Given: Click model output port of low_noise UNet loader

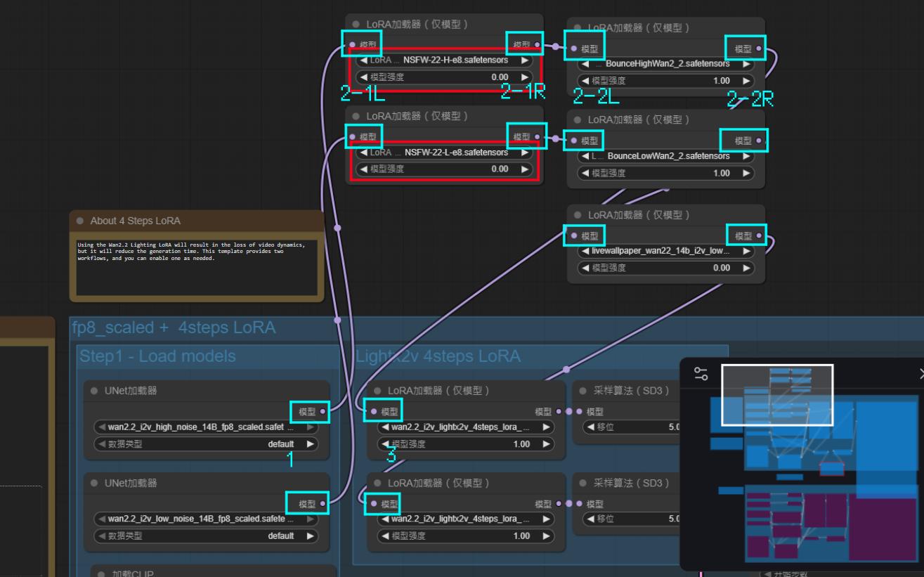Looking at the screenshot, I should pyautogui.click(x=323, y=503).
